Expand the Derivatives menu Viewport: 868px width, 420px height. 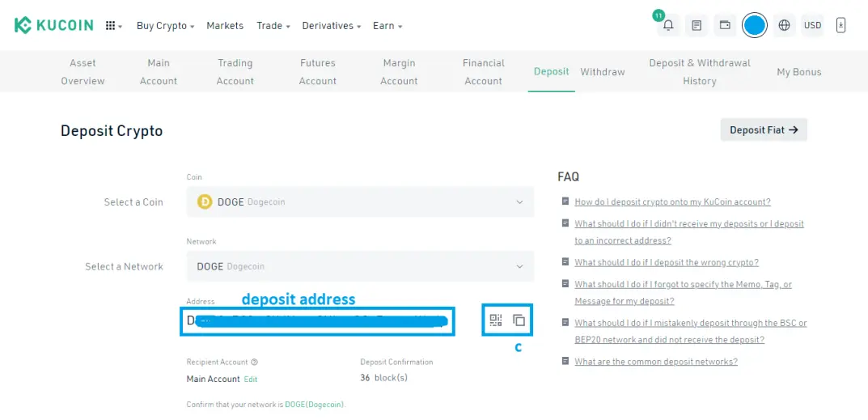point(331,25)
